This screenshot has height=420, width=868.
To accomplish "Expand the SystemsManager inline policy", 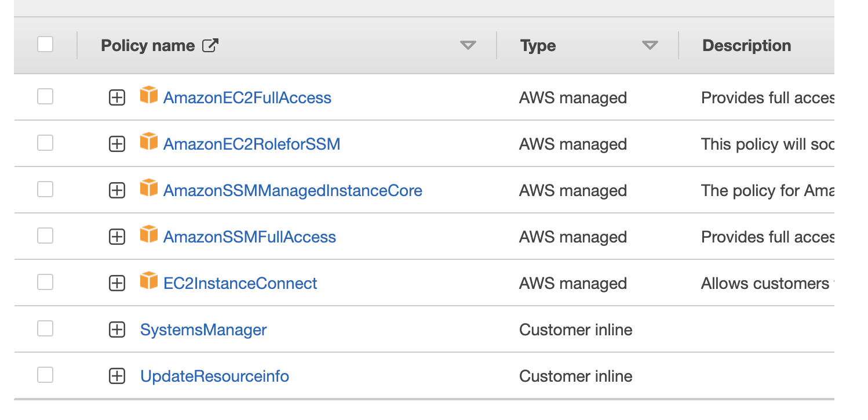I will [x=116, y=329].
